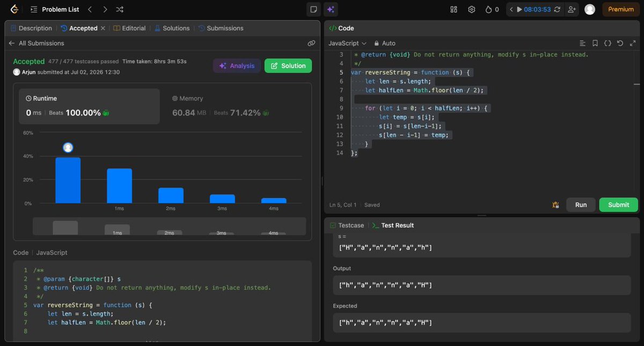Click the 'Ln 5, Col 1' status text
644x346 pixels.
(343, 205)
